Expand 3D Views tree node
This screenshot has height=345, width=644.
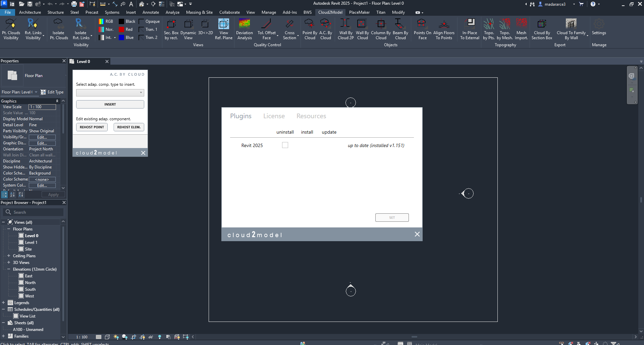9,263
